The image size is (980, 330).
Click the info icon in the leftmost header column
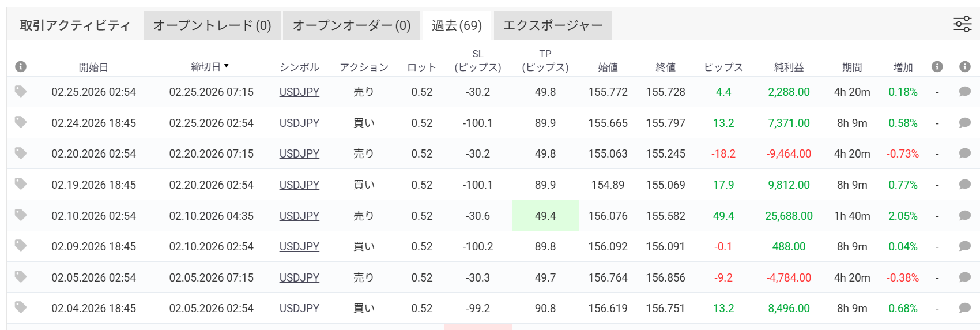[21, 67]
